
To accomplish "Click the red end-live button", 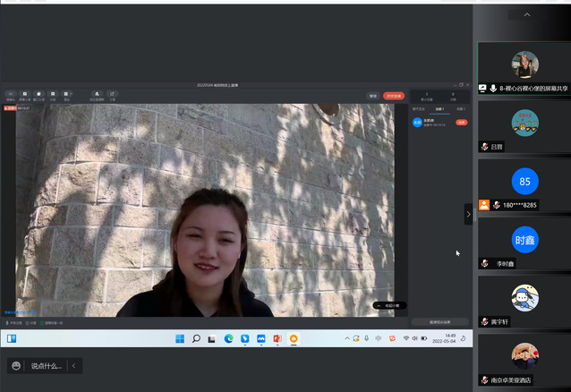I will pos(394,96).
